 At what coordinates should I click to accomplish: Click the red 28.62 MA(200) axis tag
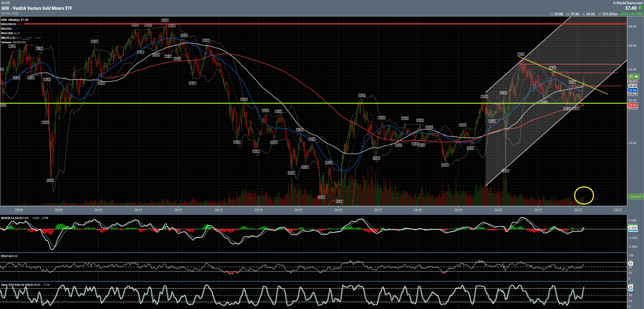pos(632,105)
